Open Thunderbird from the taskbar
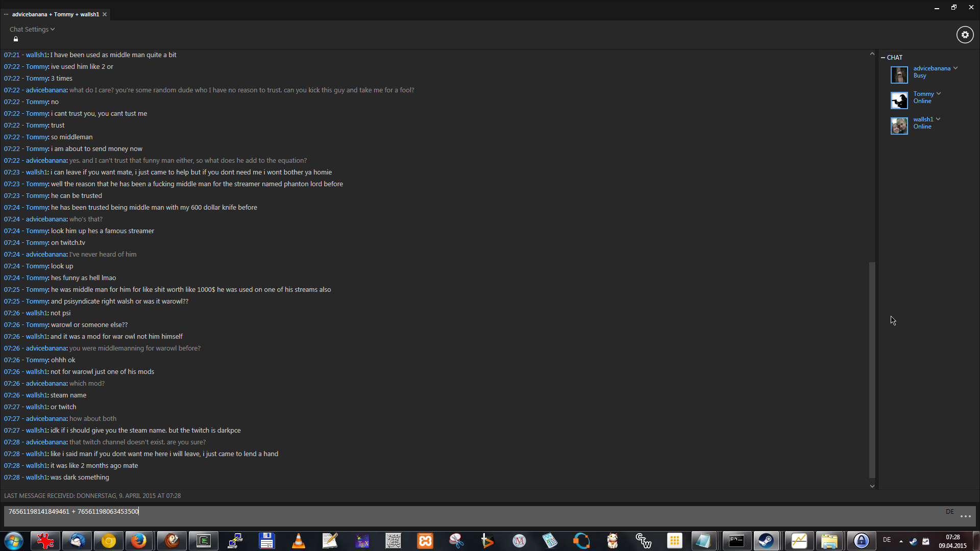980x551 pixels. [x=78, y=541]
